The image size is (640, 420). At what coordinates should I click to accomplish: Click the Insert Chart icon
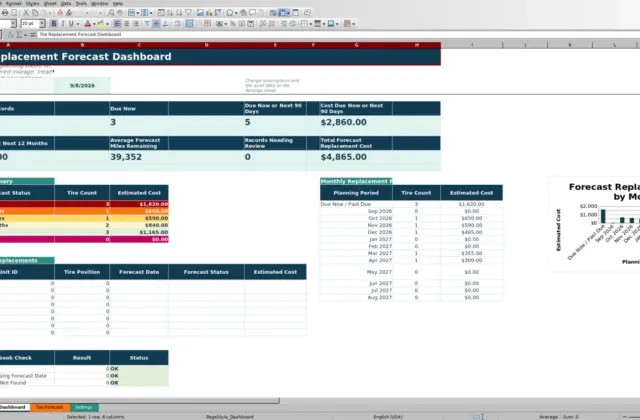(x=209, y=13)
